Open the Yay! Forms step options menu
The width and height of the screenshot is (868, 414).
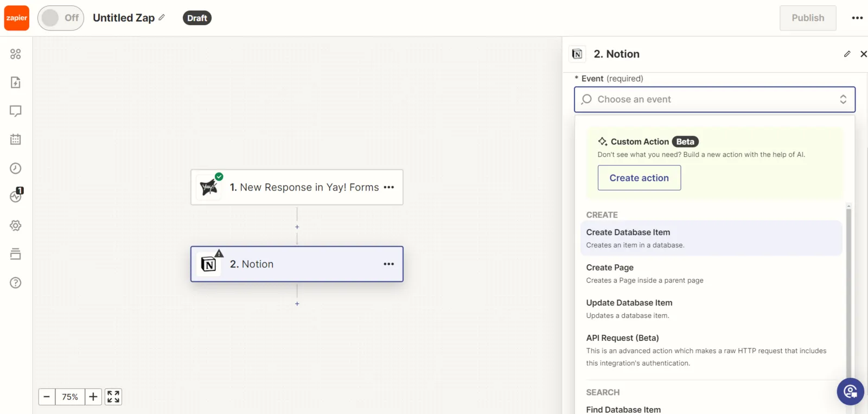(x=388, y=187)
